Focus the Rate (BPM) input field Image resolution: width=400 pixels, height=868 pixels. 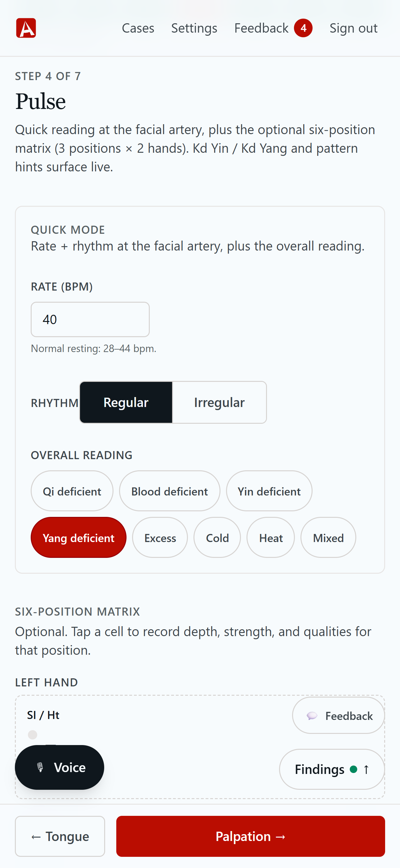(x=90, y=319)
